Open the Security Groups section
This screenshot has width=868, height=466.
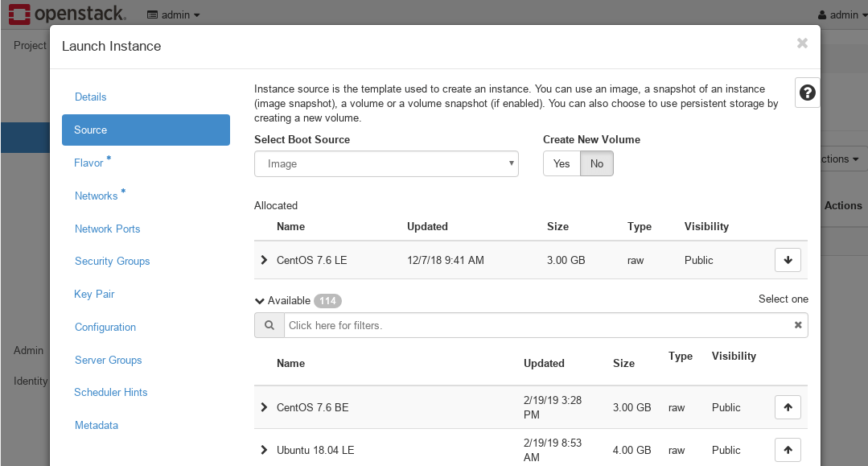pyautogui.click(x=111, y=261)
